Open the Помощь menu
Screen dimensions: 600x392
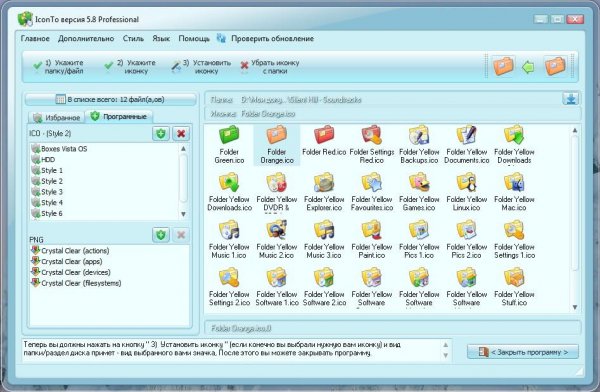[194, 39]
